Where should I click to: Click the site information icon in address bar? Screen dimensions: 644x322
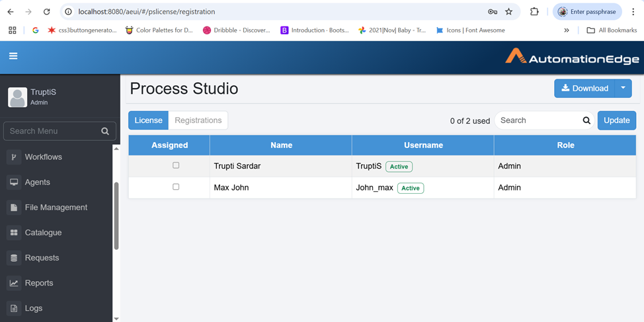tap(69, 12)
